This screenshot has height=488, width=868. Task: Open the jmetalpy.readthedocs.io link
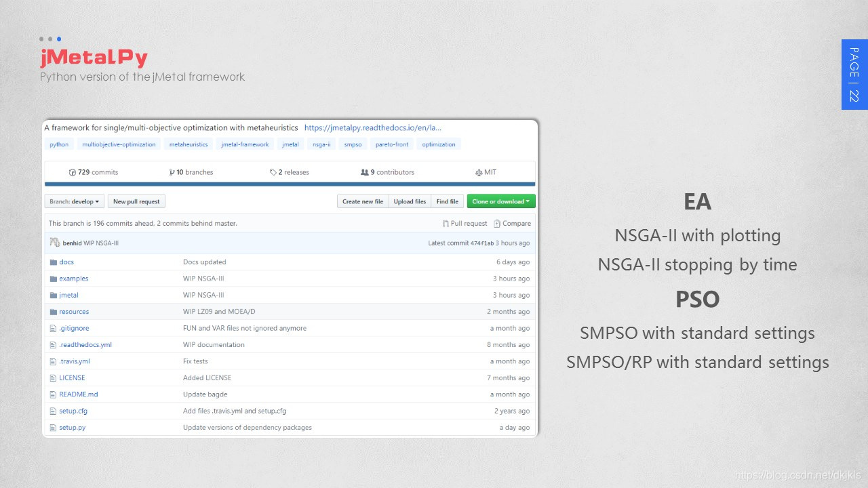pos(373,127)
